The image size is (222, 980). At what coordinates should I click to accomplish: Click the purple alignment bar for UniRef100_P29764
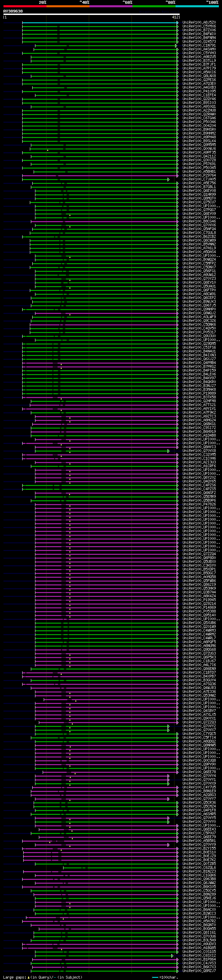[100, 176]
